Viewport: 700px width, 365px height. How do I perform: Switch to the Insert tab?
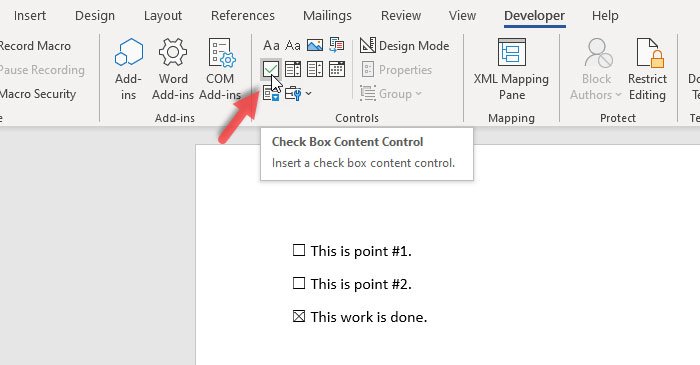pyautogui.click(x=30, y=16)
